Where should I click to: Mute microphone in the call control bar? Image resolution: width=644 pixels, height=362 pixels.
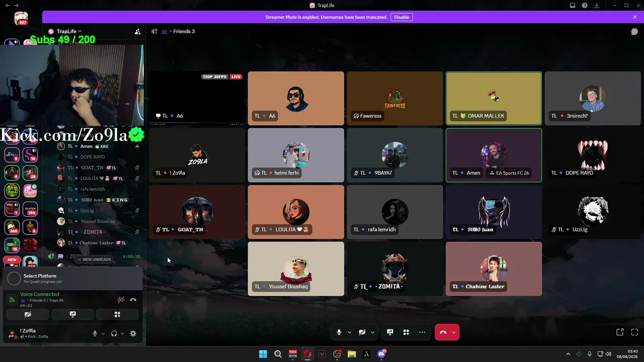[x=339, y=332]
